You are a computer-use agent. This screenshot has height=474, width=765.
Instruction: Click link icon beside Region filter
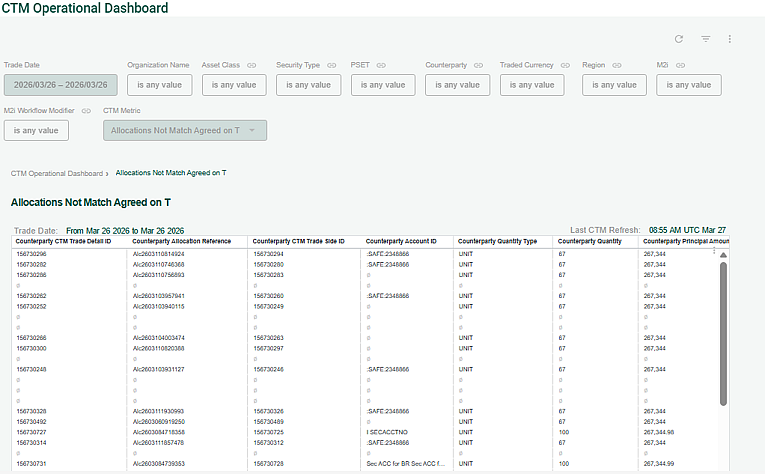coord(614,65)
